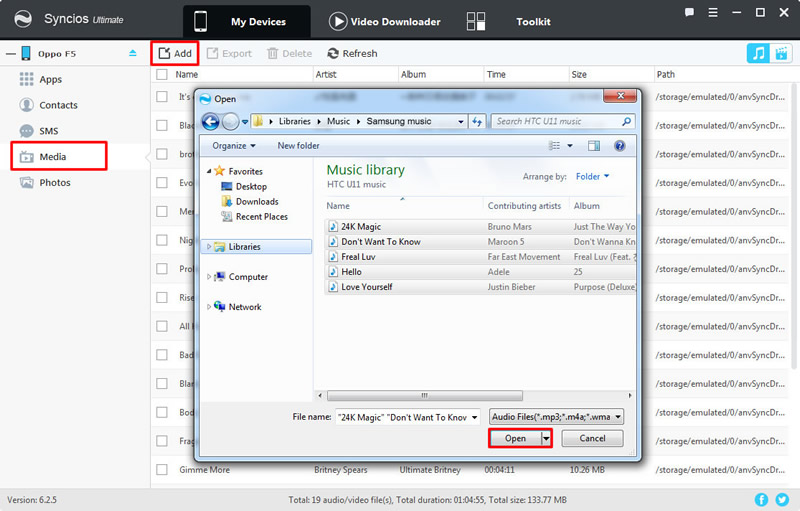Tick the select-all checkbox in header
The image size is (800, 511).
(x=162, y=74)
